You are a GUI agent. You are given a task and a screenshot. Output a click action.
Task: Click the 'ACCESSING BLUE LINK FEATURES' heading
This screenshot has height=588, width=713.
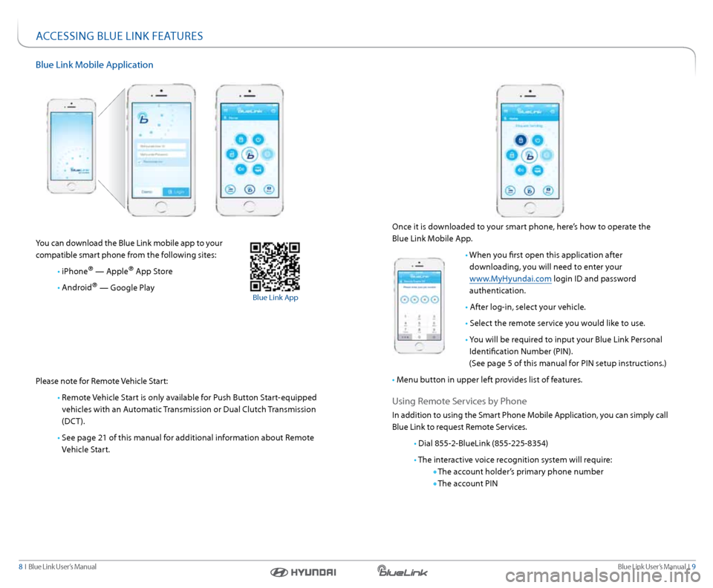pyautogui.click(x=119, y=36)
